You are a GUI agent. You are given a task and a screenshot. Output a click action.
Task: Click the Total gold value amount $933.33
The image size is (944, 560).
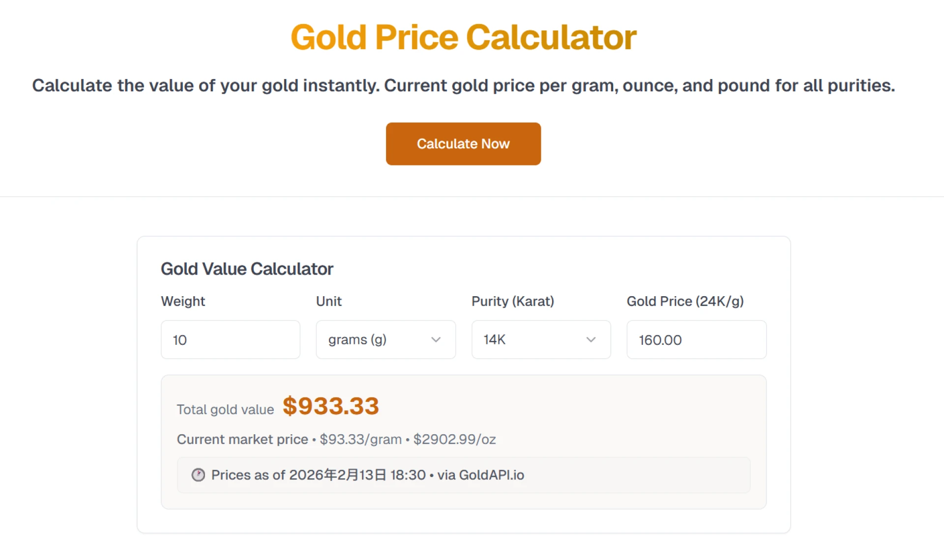(331, 406)
